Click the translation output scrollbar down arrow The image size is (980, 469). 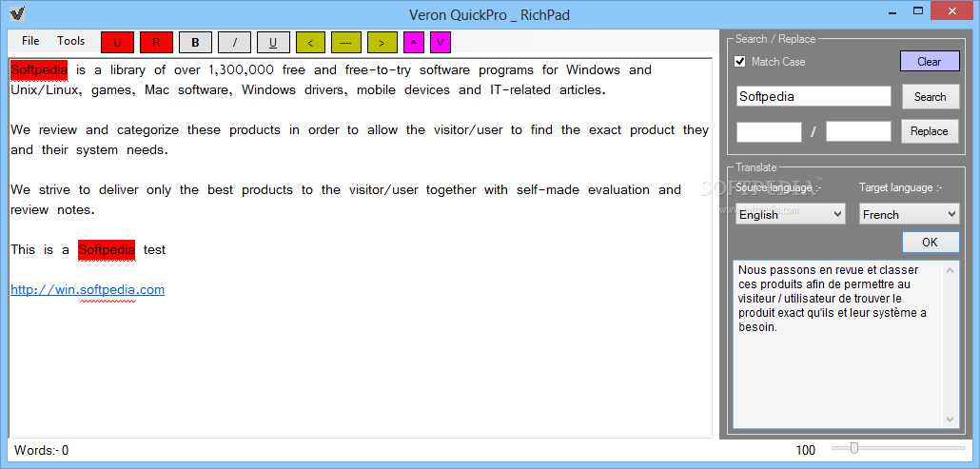pos(950,419)
